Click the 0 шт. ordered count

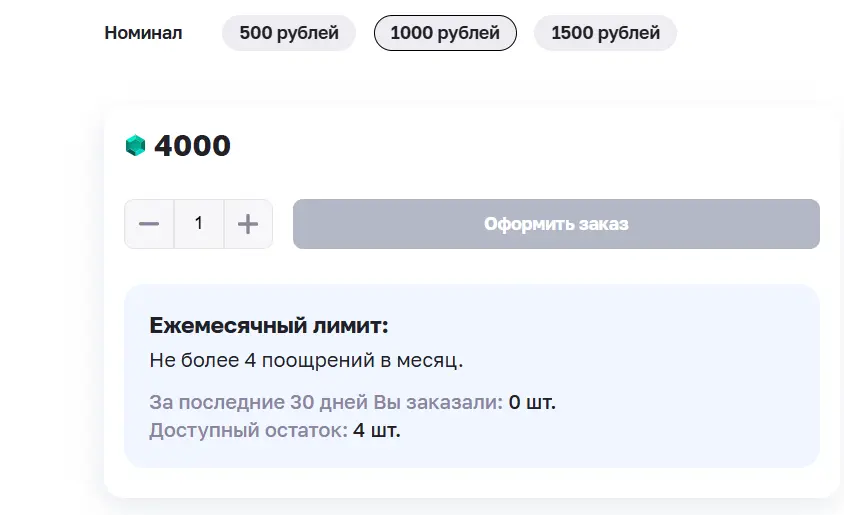[532, 402]
